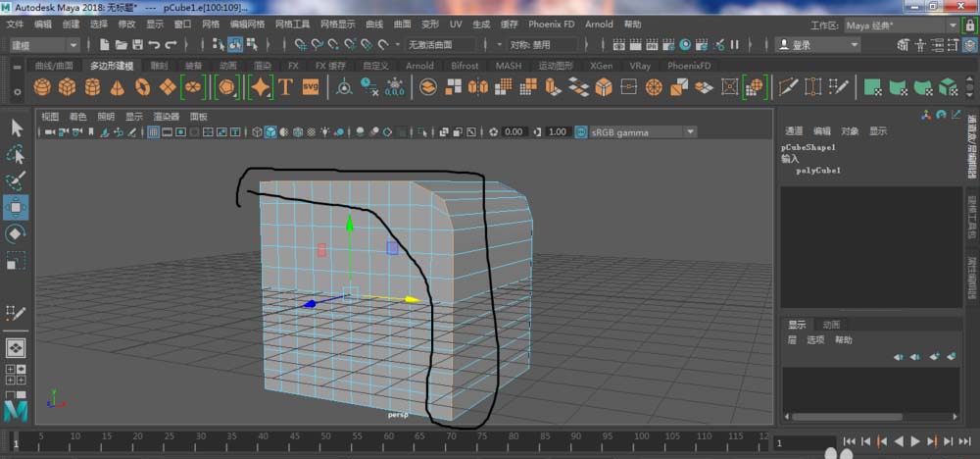Click the undo arrow icon
This screenshot has width=980, height=459.
coord(155,44)
